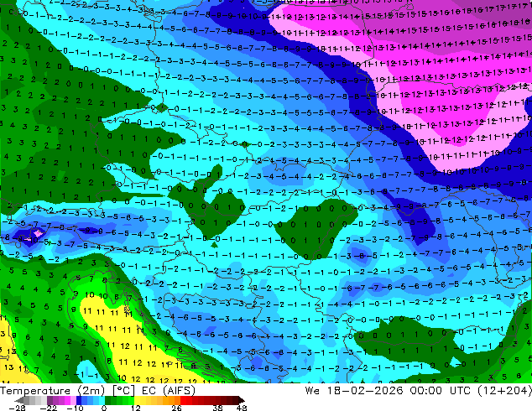Click the legend label '26'

(176, 408)
